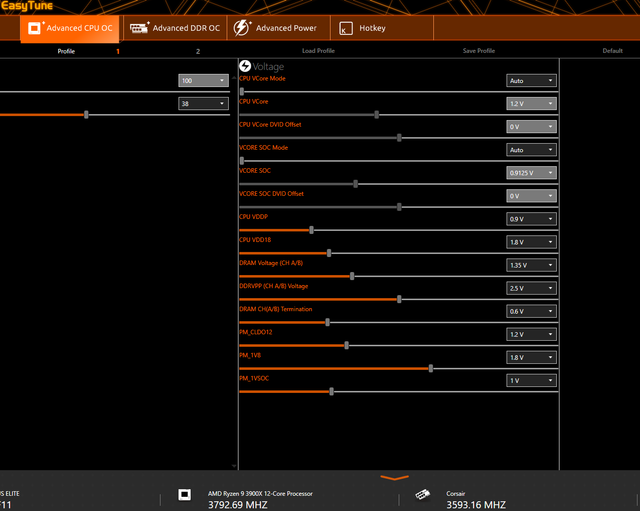Open the DDRVPP 2.5 V dropdown
Screen dimensions: 640x511
531,288
